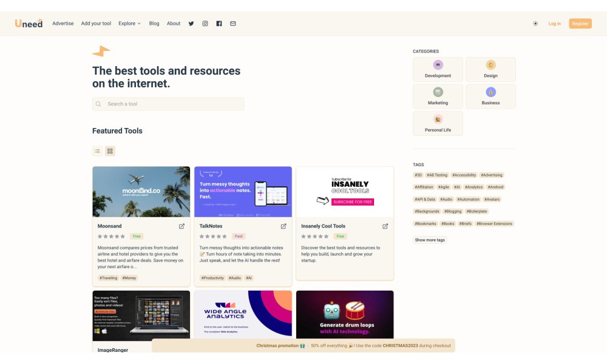Click the Register button
Viewport: 607px width, 364px height.
tap(580, 24)
